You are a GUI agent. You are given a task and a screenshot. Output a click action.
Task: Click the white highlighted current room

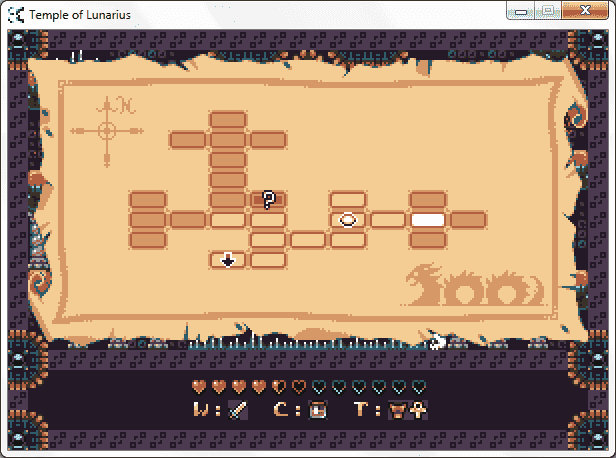[x=428, y=219]
